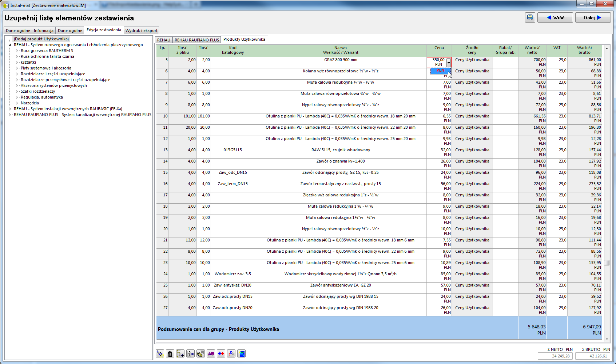Expand REHAU RAUPIANO PLUS kanalizacji tree node

10,115
